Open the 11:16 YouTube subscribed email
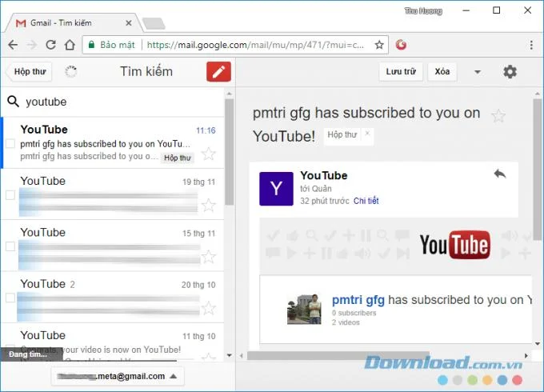 coord(113,143)
